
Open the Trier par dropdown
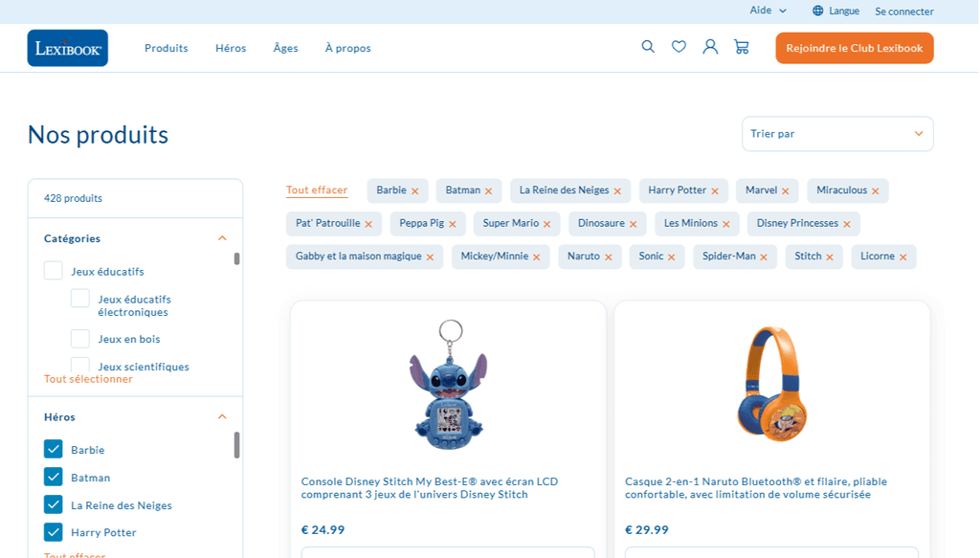click(837, 134)
